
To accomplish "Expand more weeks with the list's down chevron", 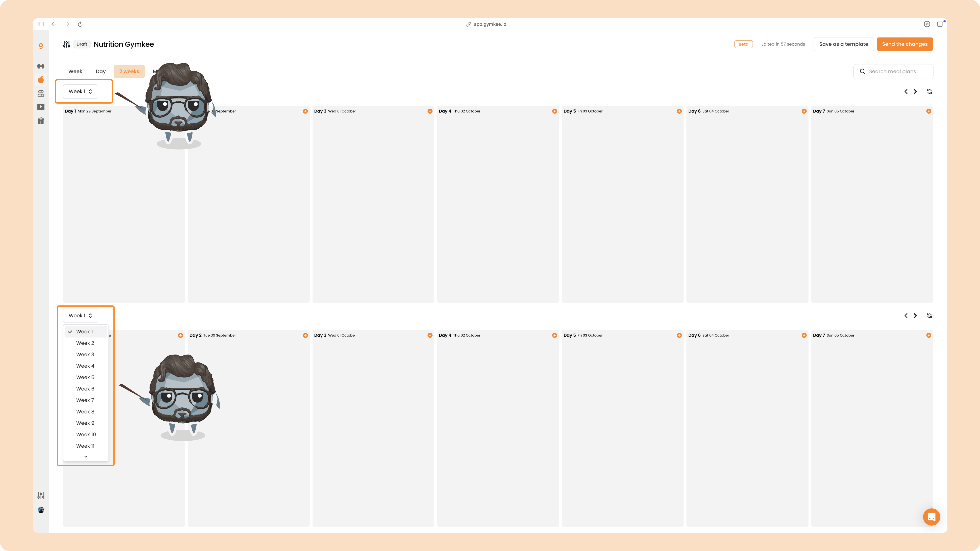I will tap(86, 456).
